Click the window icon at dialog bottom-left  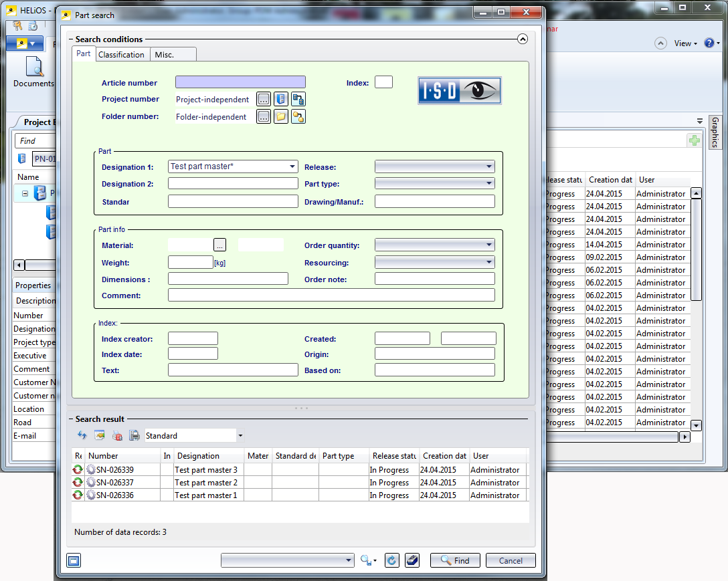coord(74,560)
